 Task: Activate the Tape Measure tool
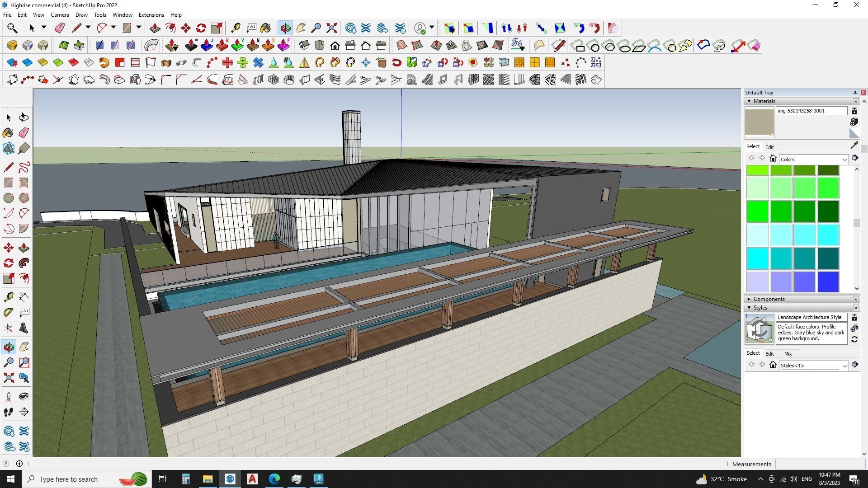(x=8, y=297)
